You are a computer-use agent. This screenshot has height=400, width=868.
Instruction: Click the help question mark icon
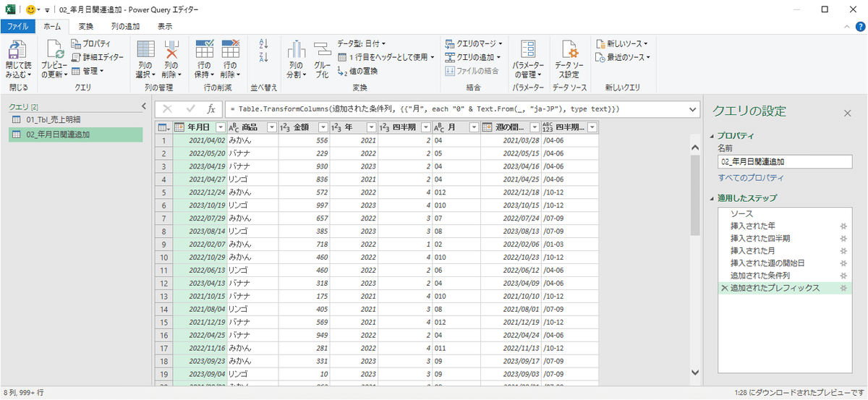coord(861,27)
